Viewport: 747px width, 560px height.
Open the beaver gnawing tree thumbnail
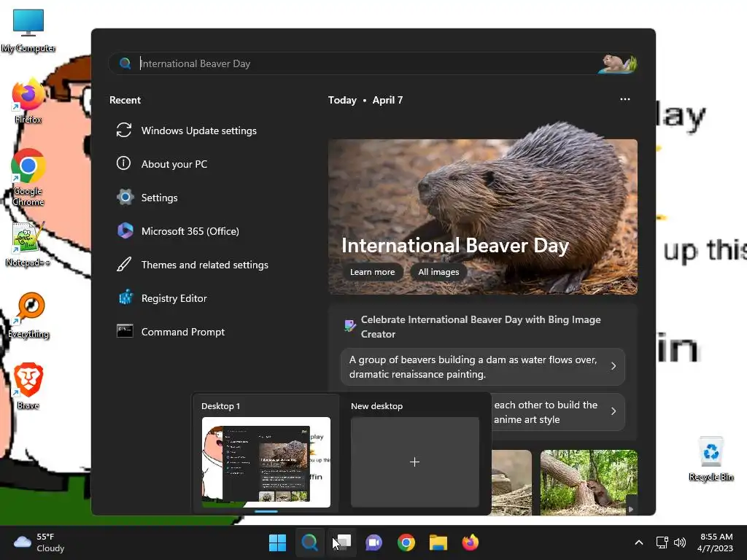click(x=589, y=483)
